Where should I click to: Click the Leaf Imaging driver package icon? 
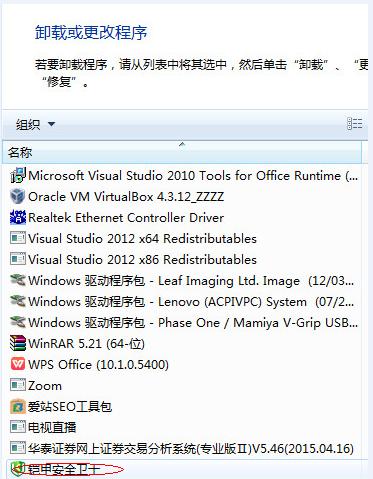coord(18,280)
